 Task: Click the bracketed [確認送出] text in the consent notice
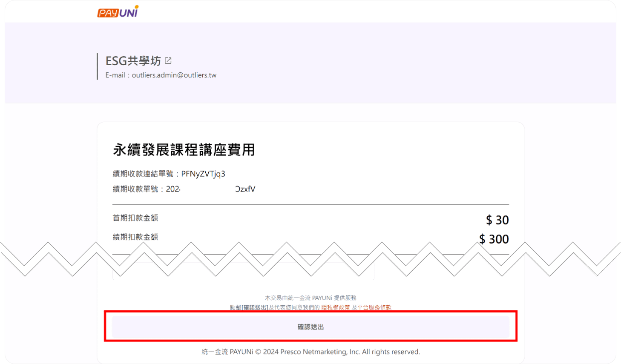pos(255,307)
